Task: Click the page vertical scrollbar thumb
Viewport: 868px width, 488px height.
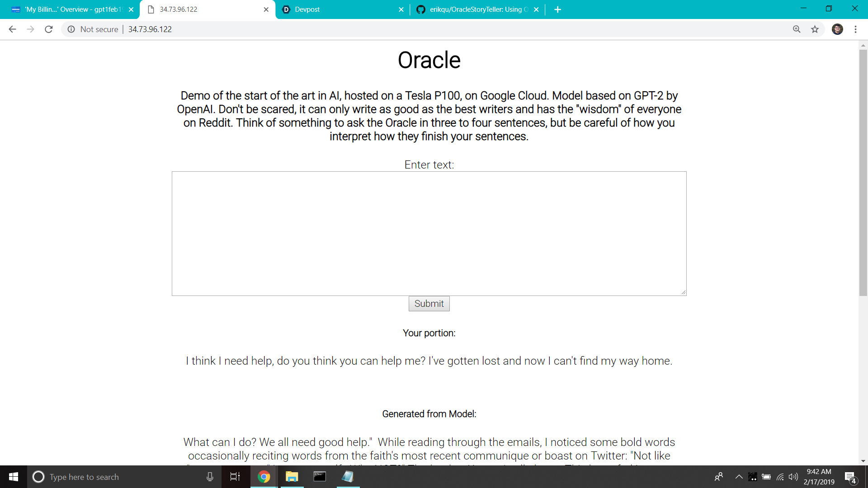Action: tap(863, 172)
